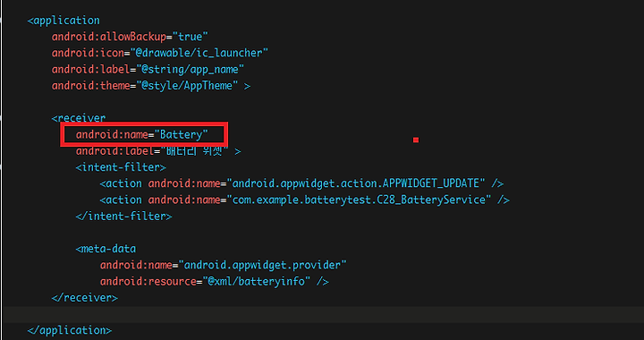Click the "android.appwidget.action.APPWIDGET_UPDATE" string
The image size is (644, 340).
(x=356, y=183)
